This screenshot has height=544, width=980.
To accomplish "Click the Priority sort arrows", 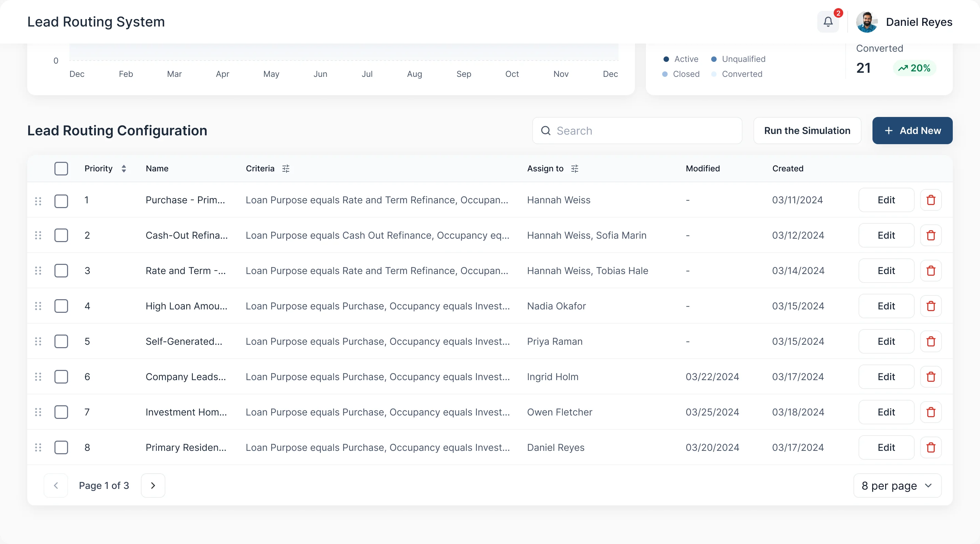I will [x=124, y=169].
